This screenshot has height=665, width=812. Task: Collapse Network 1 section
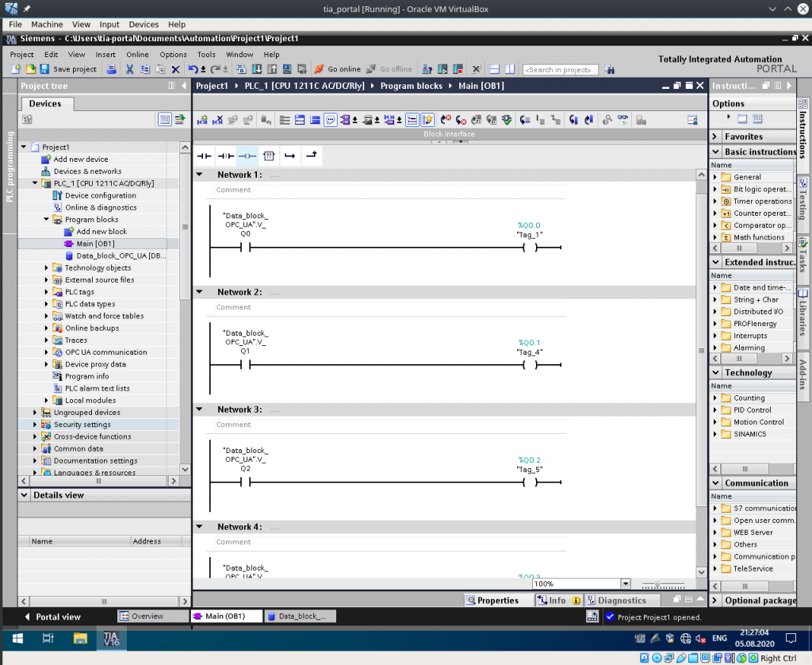[199, 175]
